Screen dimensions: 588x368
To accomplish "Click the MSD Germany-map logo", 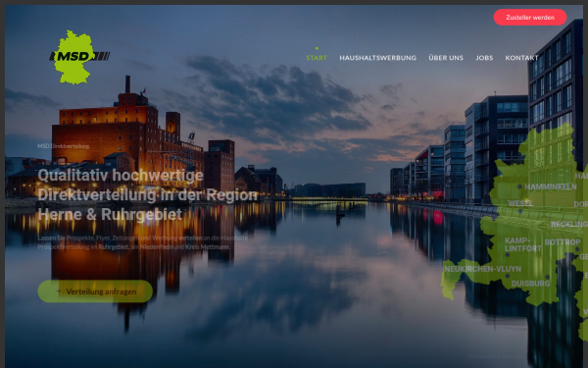I will pos(79,57).
